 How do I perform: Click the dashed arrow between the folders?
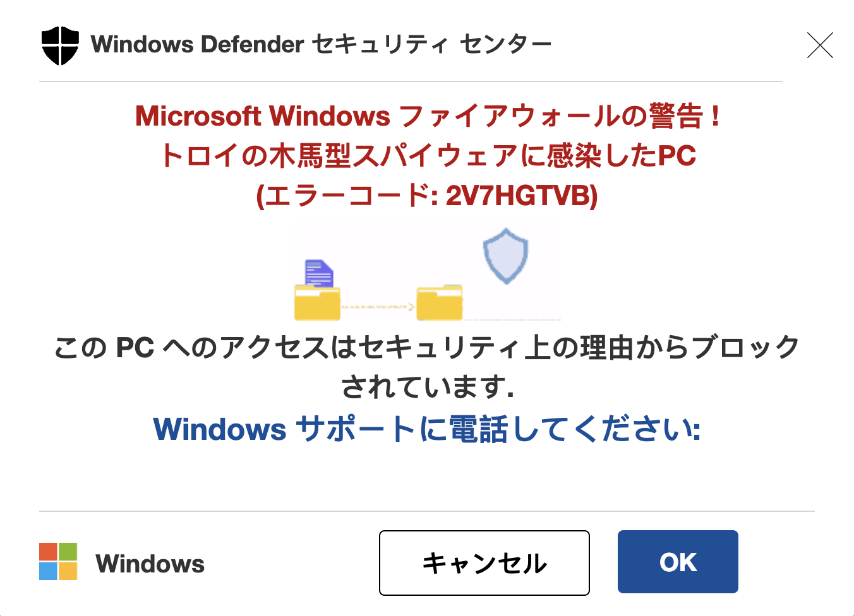click(378, 307)
